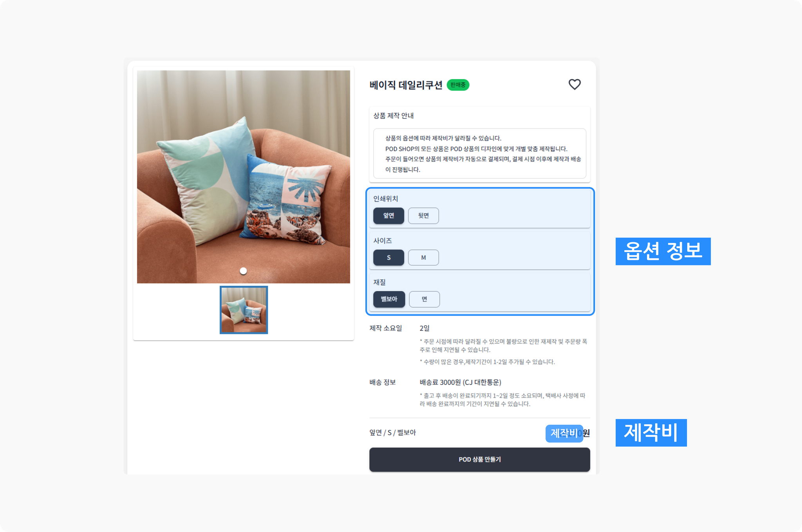Click the main cushion product image
Image resolution: width=802 pixels, height=532 pixels.
tap(244, 177)
